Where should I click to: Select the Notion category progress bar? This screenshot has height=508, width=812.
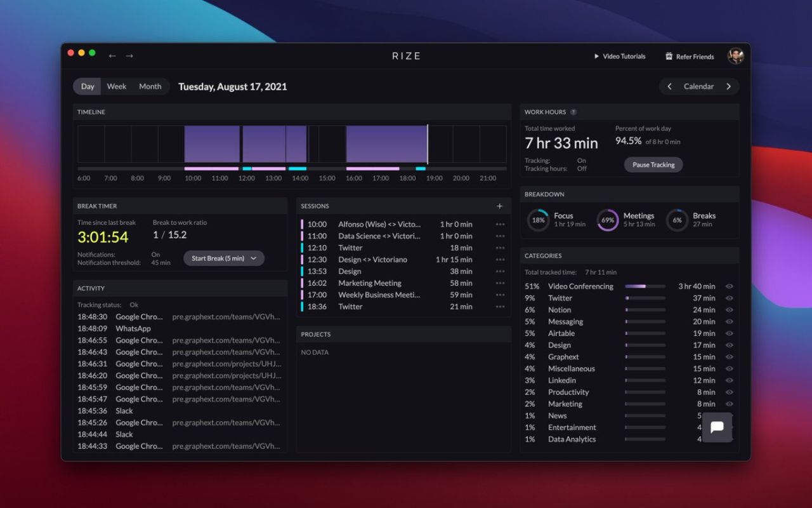click(x=645, y=310)
